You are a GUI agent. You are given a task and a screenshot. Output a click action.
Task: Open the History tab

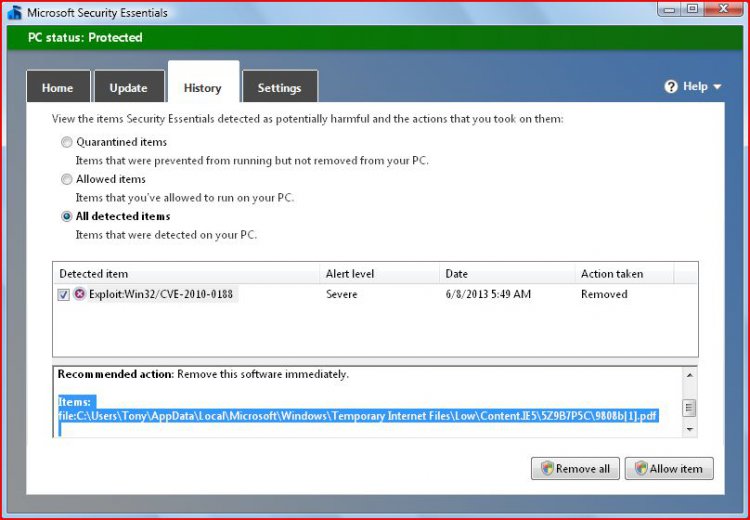203,82
